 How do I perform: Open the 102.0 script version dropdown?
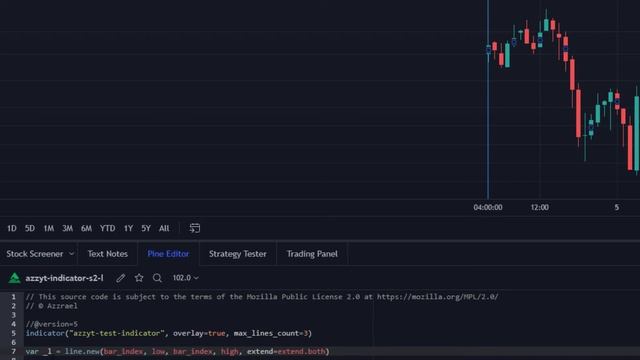pyautogui.click(x=185, y=278)
